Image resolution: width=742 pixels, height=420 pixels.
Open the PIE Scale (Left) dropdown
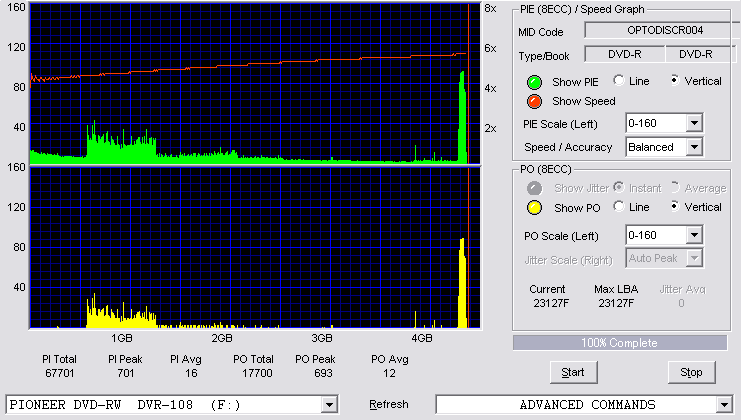click(x=694, y=123)
